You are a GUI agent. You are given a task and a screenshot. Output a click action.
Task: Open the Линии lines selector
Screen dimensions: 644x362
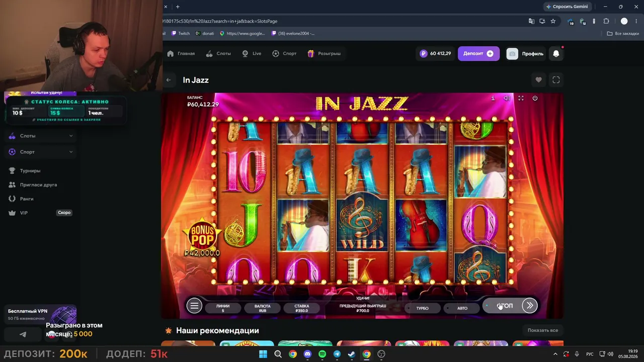[223, 308]
